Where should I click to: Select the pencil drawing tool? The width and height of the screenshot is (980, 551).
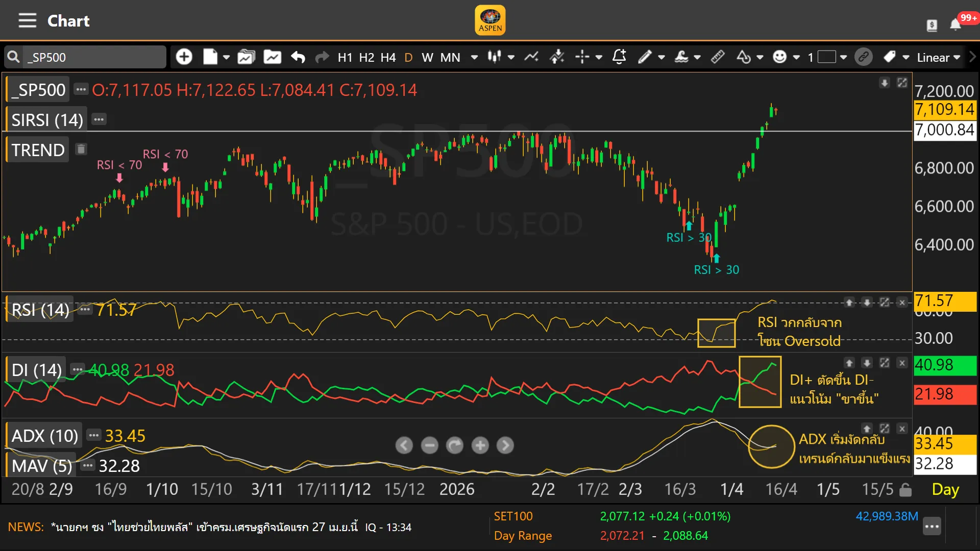pos(645,57)
